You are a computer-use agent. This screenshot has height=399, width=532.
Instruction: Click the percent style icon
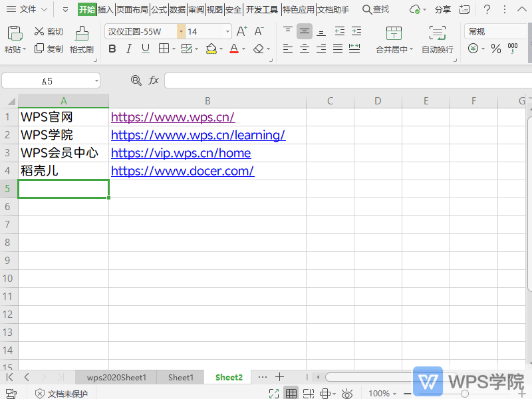coord(495,49)
